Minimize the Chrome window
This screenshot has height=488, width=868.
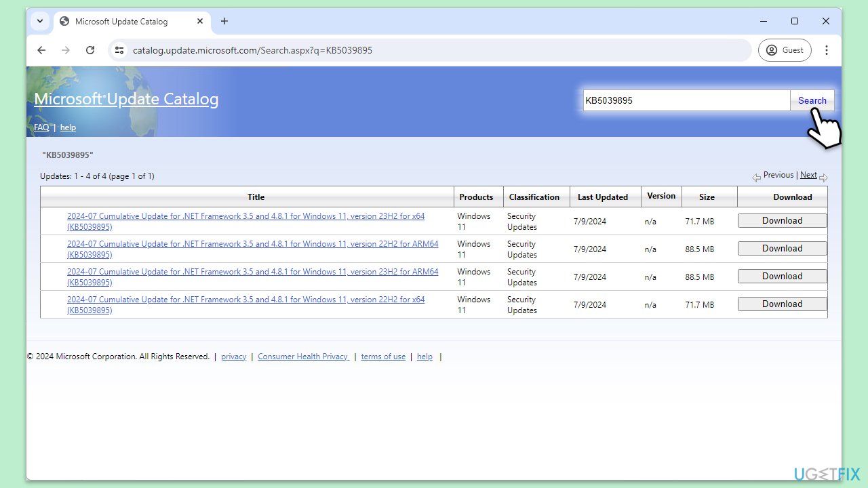pyautogui.click(x=764, y=21)
